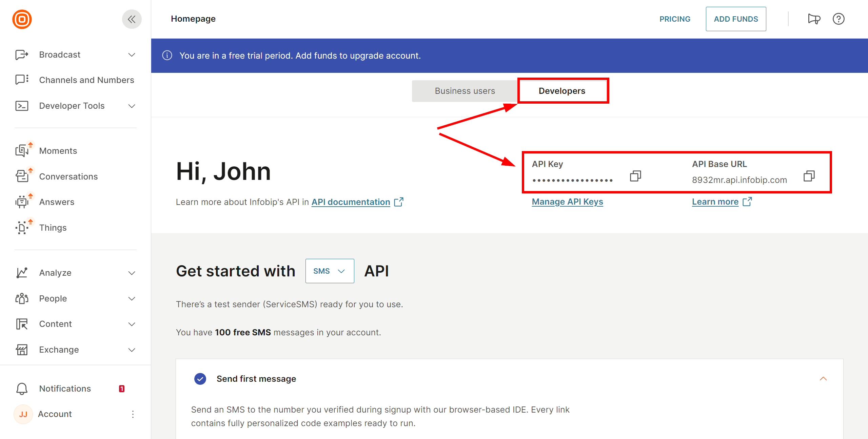The image size is (868, 439).
Task: Collapse the sidebar with double-chevron button
Action: click(132, 19)
